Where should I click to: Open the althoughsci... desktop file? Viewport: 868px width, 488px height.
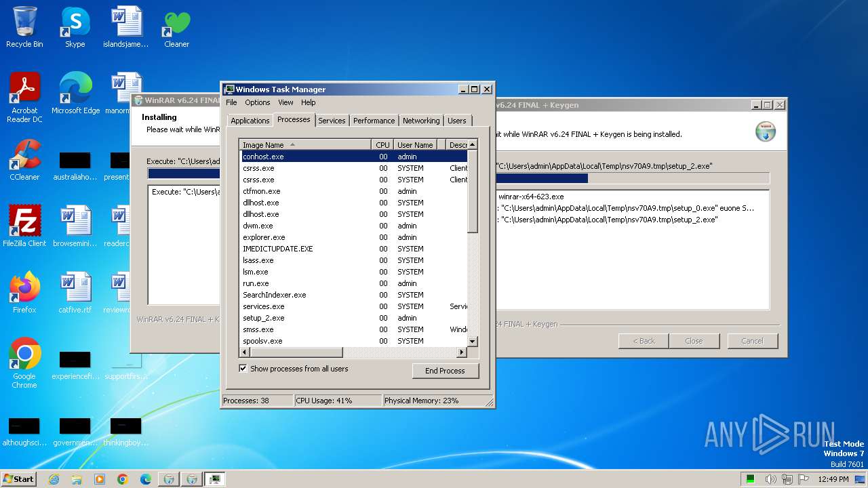(24, 432)
